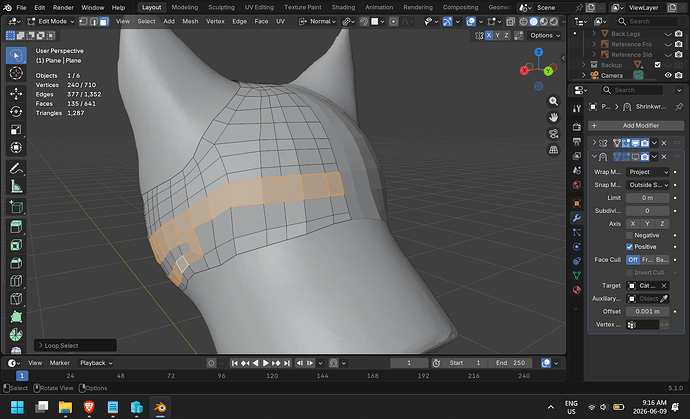Open the Face menu in viewport header
Viewport: 690px width, 419px height.
coord(261,21)
